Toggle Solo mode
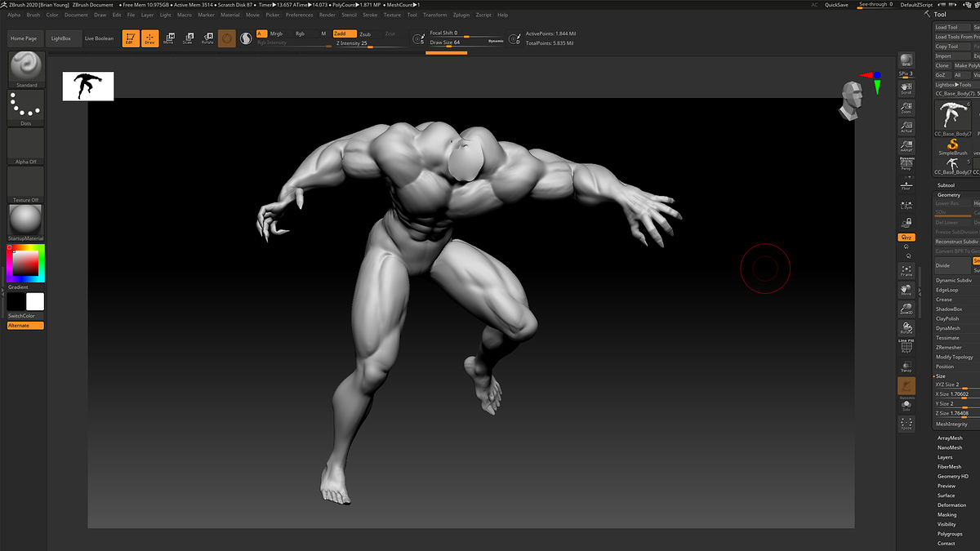The width and height of the screenshot is (980, 551). point(906,405)
